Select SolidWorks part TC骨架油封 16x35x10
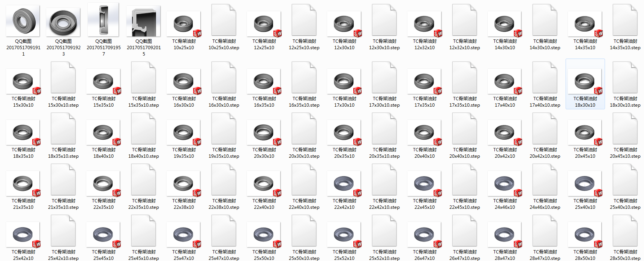 [264, 81]
